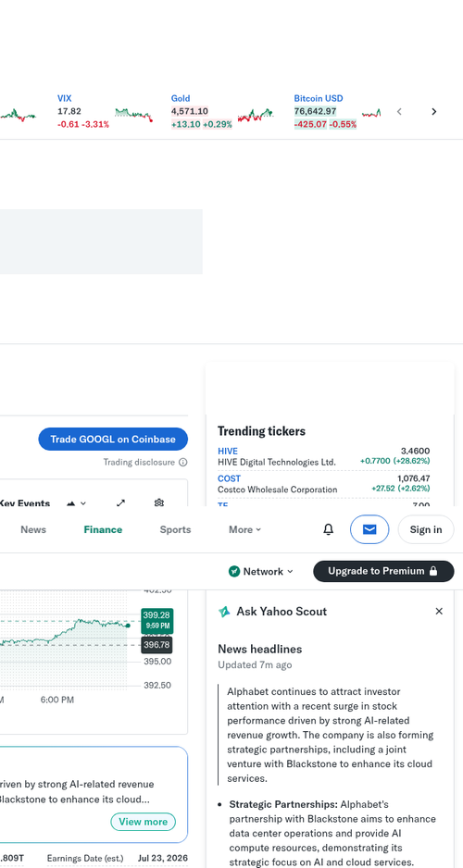The width and height of the screenshot is (463, 868).
Task: Click the Yahoo Scout logo icon
Action: 224,612
